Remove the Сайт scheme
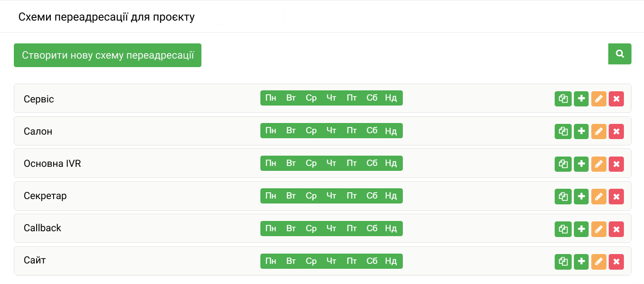Image resolution: width=644 pixels, height=284 pixels. tap(616, 262)
